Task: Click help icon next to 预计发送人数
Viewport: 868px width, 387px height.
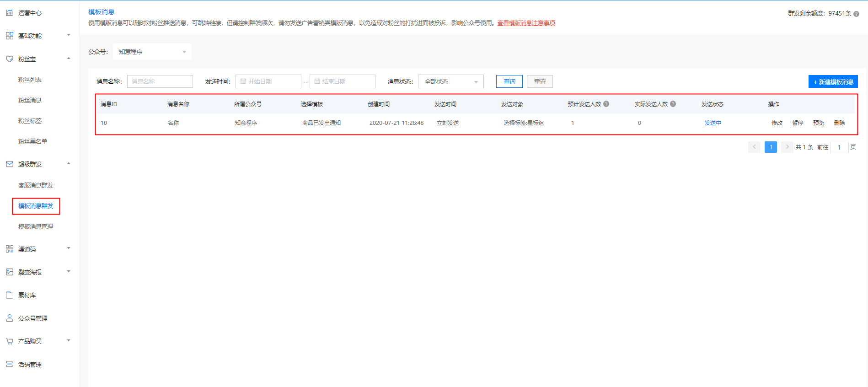Action: tap(606, 104)
